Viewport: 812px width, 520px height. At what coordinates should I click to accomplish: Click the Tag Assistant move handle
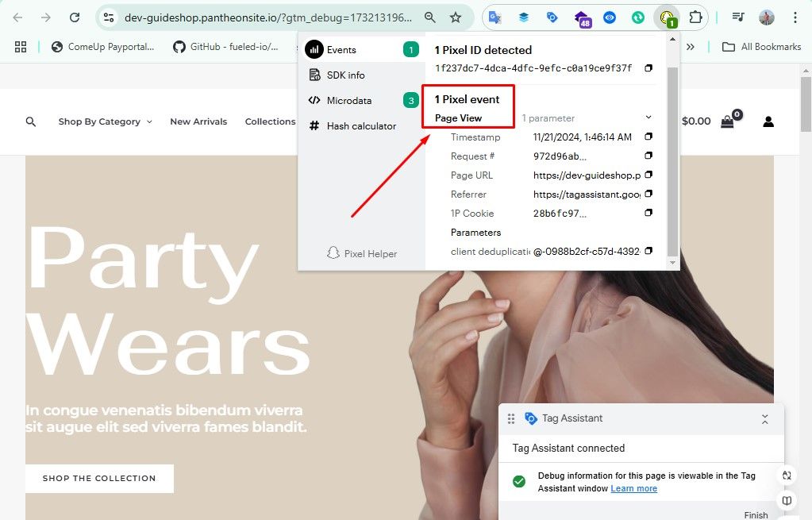click(x=511, y=418)
